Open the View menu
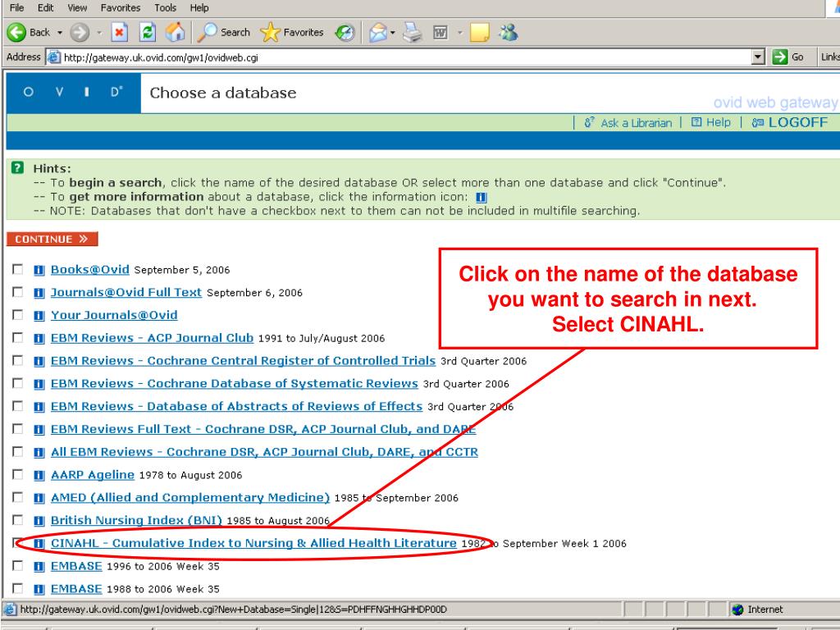 [x=77, y=8]
